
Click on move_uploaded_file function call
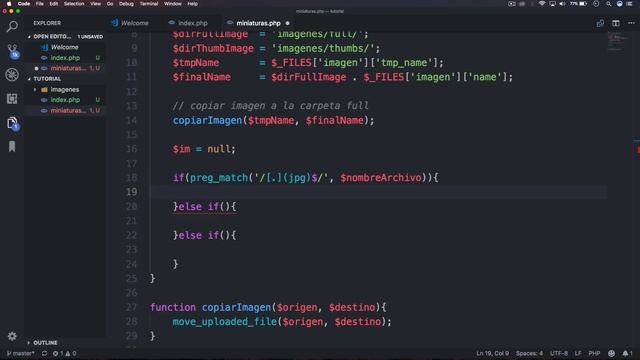[224, 322]
